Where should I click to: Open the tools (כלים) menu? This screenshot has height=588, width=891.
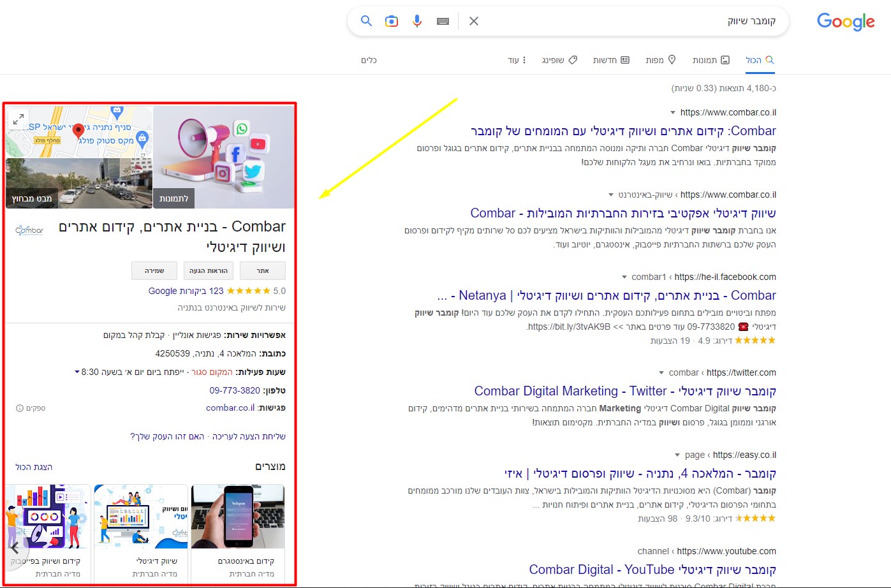click(x=369, y=60)
